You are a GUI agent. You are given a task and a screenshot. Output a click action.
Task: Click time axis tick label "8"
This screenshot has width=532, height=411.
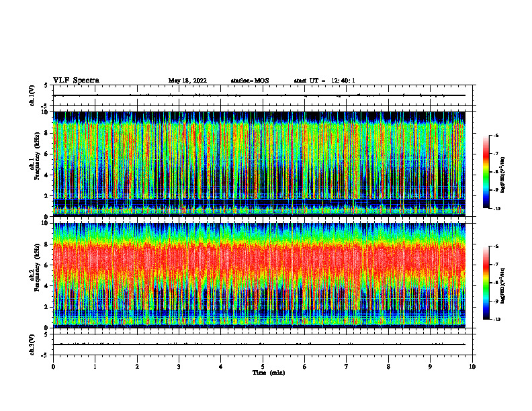point(388,367)
